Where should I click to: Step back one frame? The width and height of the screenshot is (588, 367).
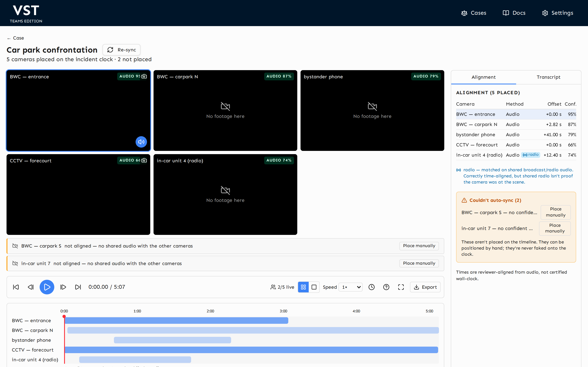coord(31,287)
